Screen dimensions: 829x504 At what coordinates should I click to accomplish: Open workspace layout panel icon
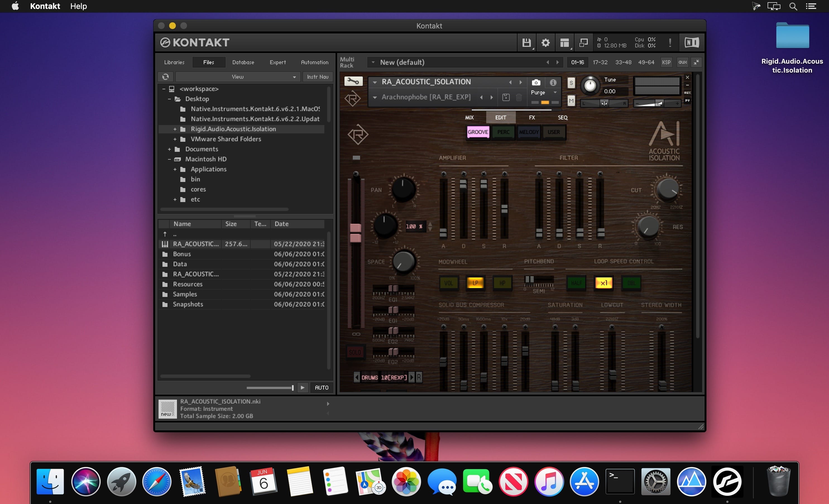565,43
